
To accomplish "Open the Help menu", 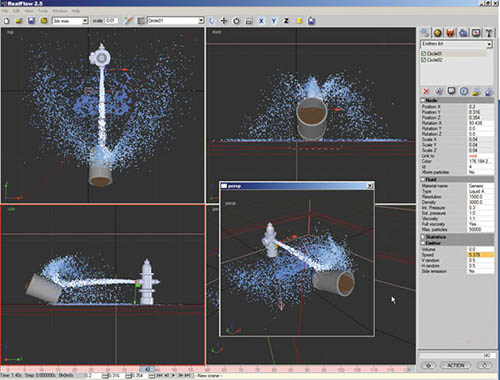I will (76, 11).
